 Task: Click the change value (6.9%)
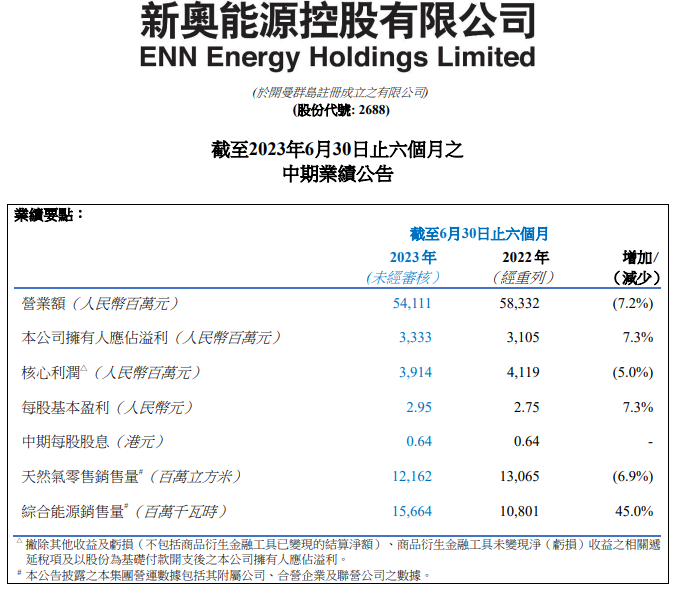633,477
